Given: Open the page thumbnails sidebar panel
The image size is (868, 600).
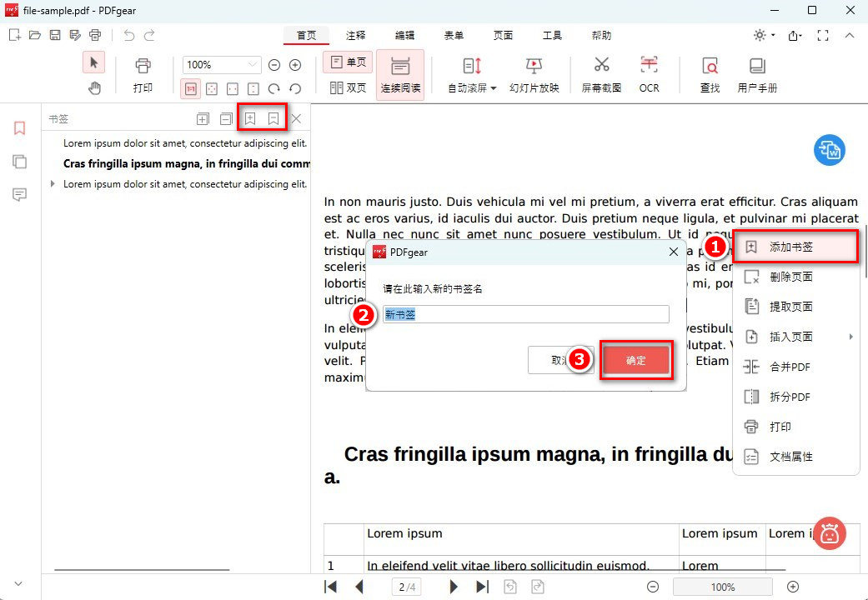Looking at the screenshot, I should 19,161.
